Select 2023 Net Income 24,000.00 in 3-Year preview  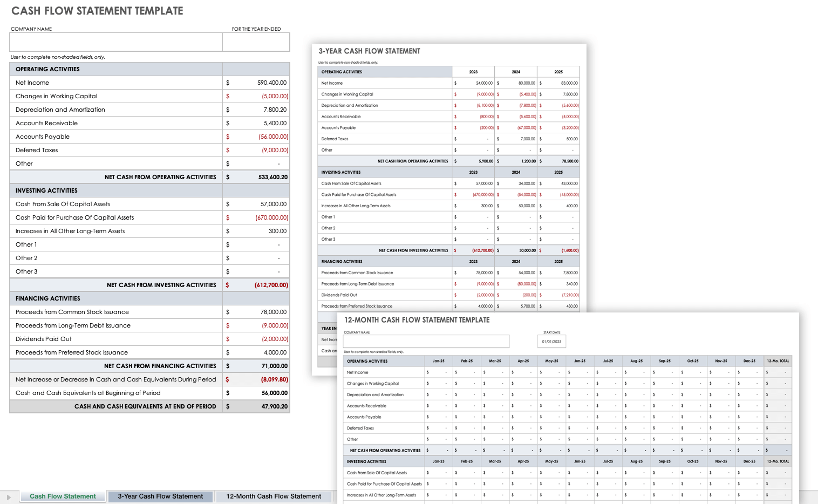coord(484,83)
